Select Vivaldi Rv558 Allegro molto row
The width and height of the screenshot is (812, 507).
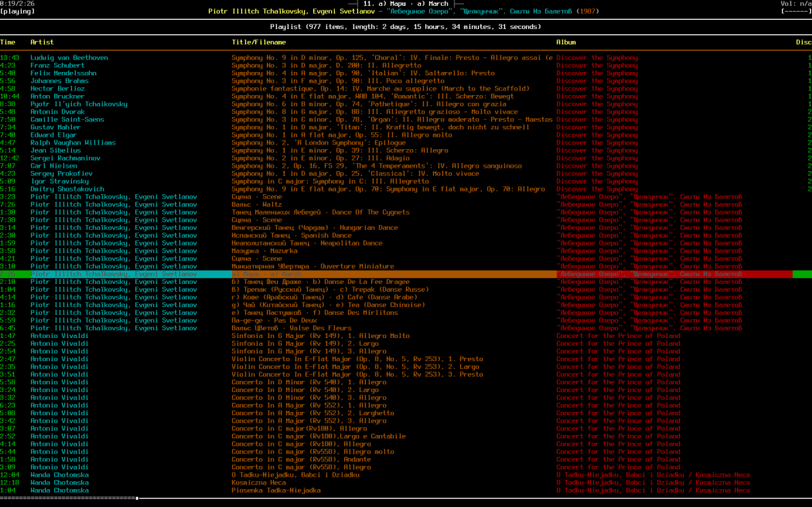406,452
